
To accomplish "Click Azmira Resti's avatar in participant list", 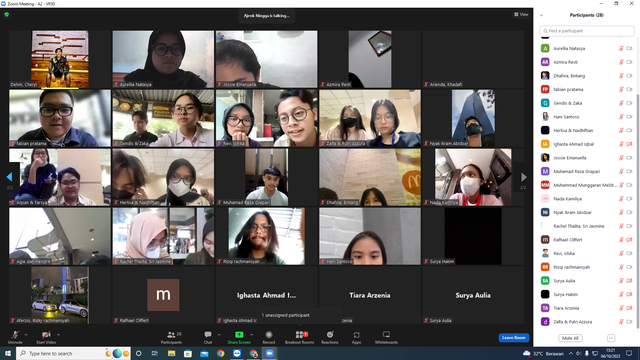I will [545, 62].
